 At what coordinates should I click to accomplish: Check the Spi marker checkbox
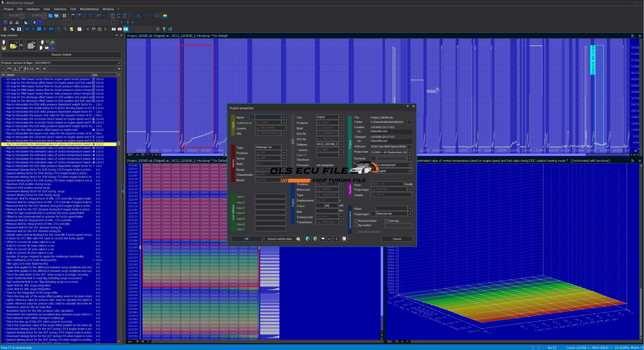click(356, 225)
